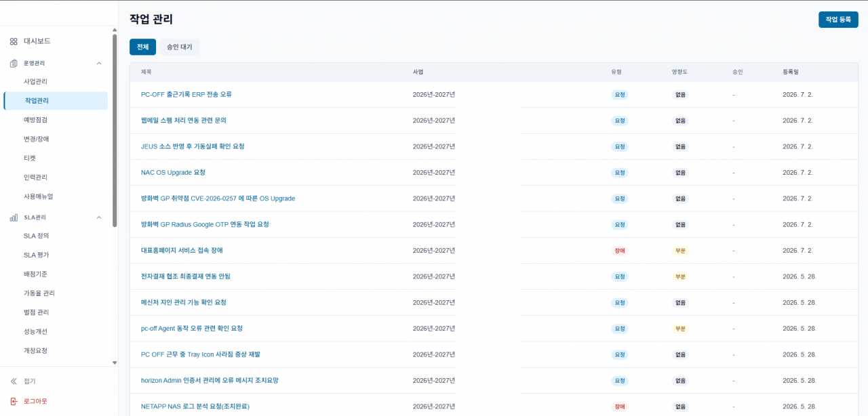The height and width of the screenshot is (416, 868).
Task: Open 개정요청 menu item
Action: click(x=35, y=350)
